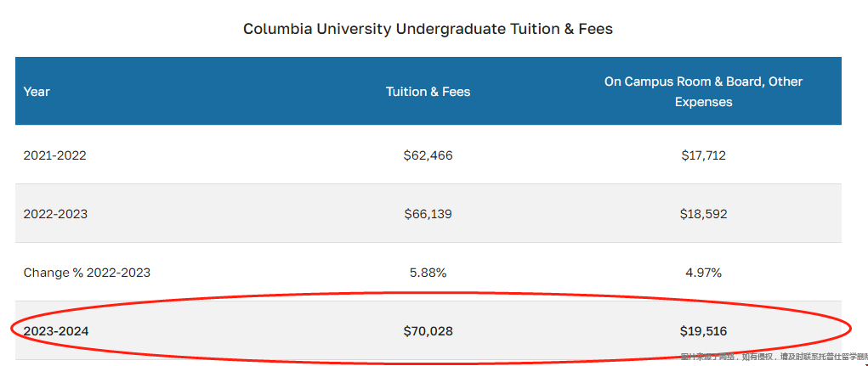Select the bold 2023-2024 year cell
Screen dimensions: 868x366
[x=56, y=332]
